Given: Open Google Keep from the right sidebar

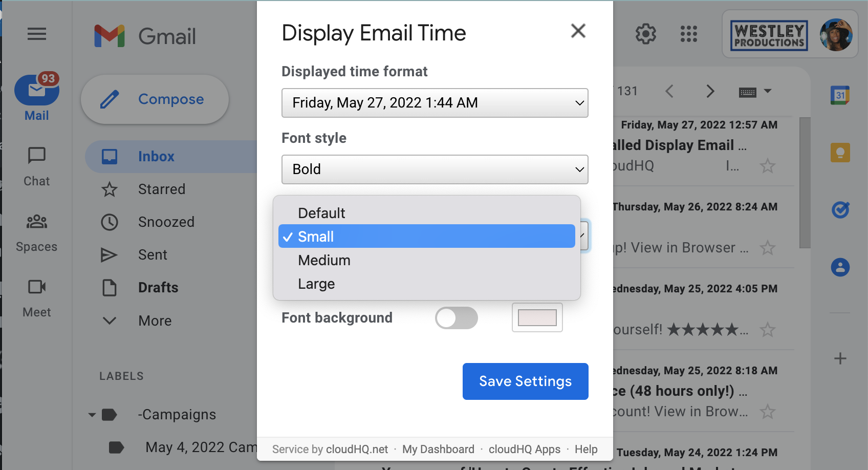Looking at the screenshot, I should point(840,152).
